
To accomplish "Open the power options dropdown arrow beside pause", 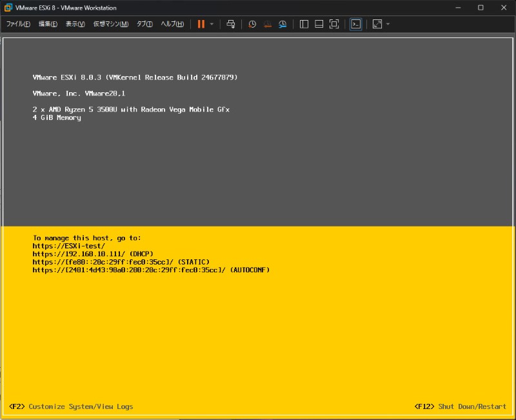I will click(x=212, y=25).
